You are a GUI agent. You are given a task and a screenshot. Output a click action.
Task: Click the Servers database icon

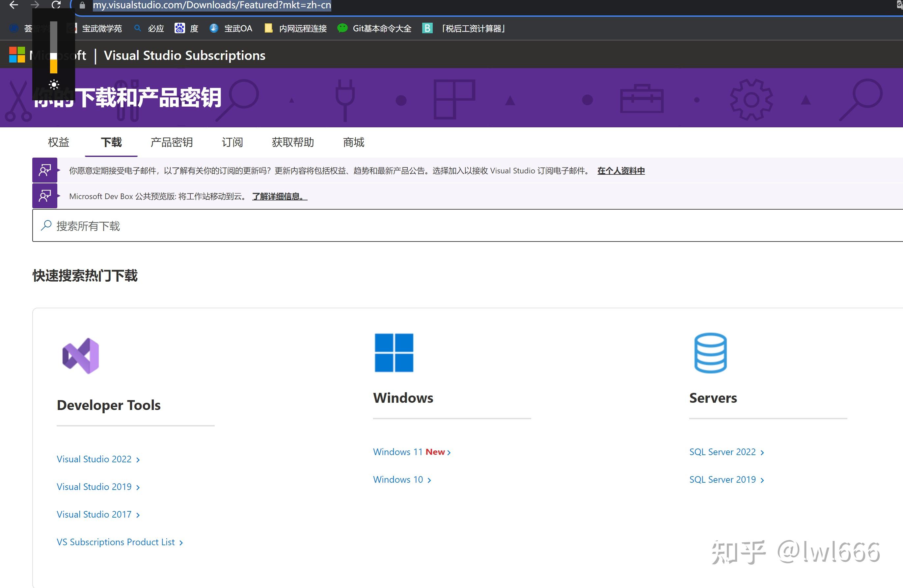710,353
